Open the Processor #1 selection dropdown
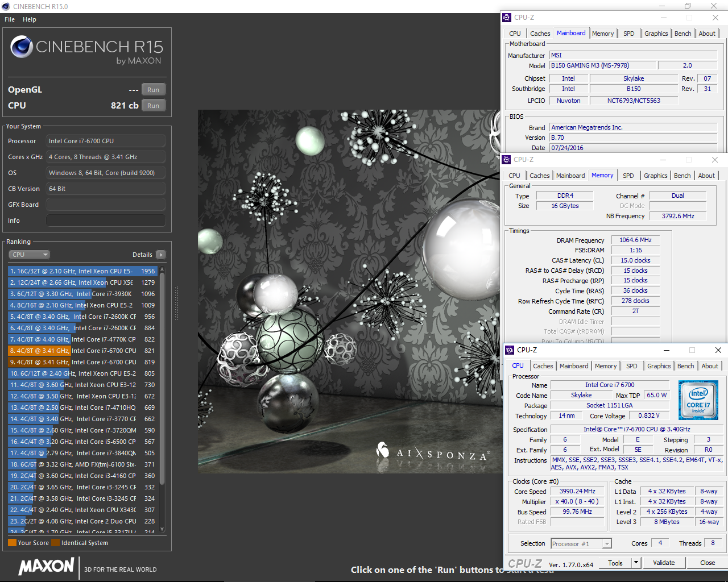The height and width of the screenshot is (582, 728). [581, 544]
